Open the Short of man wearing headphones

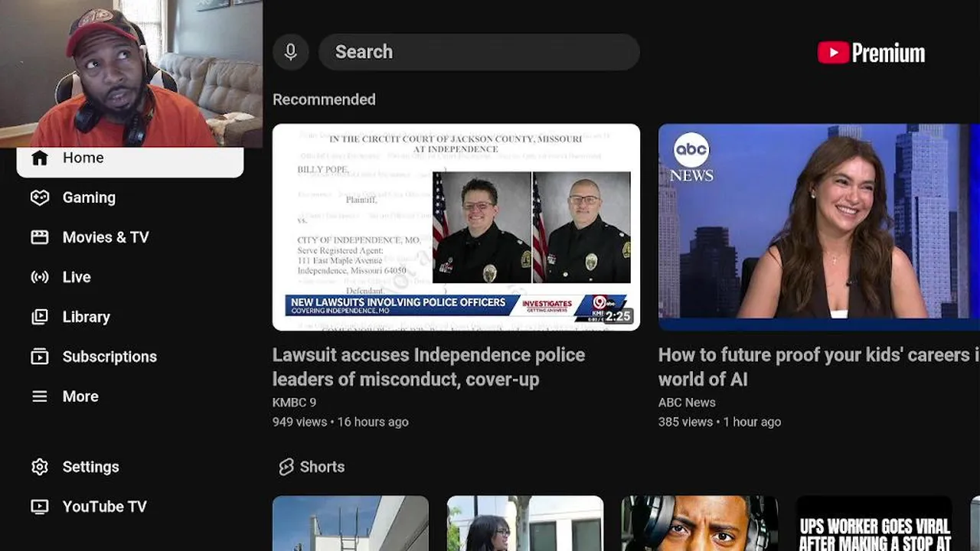tap(700, 523)
